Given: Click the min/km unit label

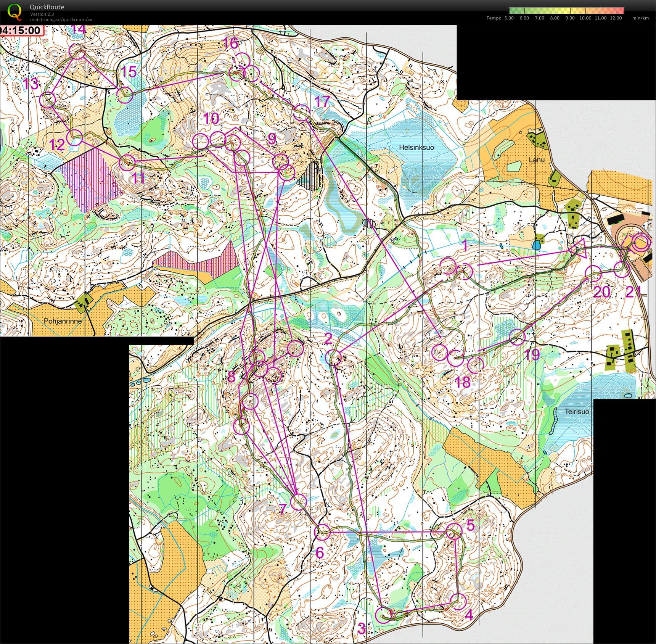Looking at the screenshot, I should 640,18.
